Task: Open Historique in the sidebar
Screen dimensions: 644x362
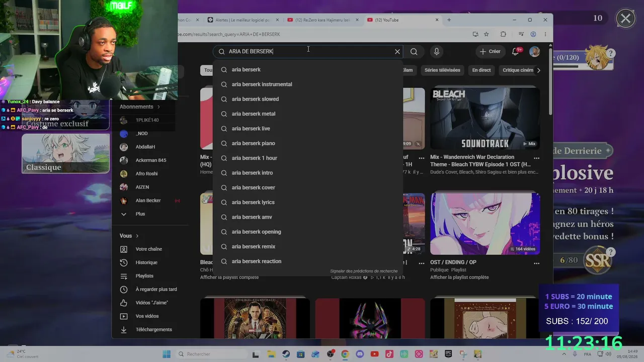Action: [x=146, y=262]
